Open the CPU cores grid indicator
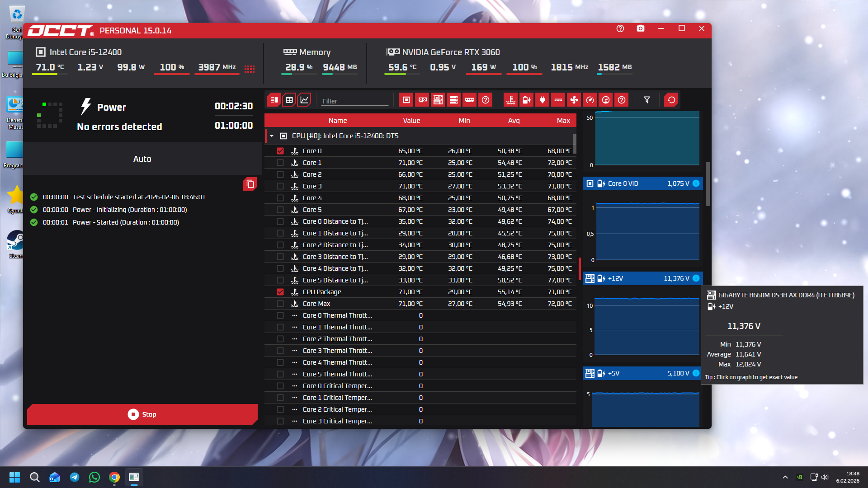Viewport: 868px width, 488px height. point(250,69)
